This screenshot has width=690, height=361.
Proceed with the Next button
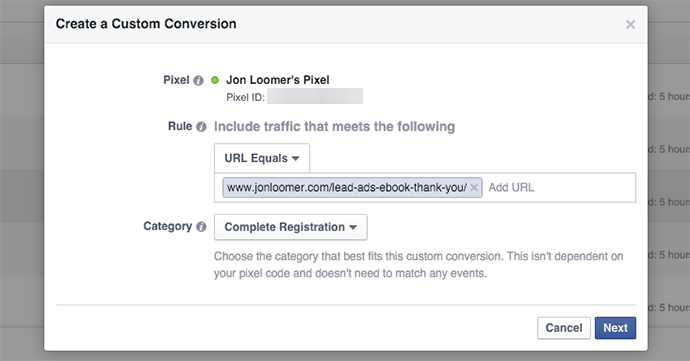pos(615,328)
